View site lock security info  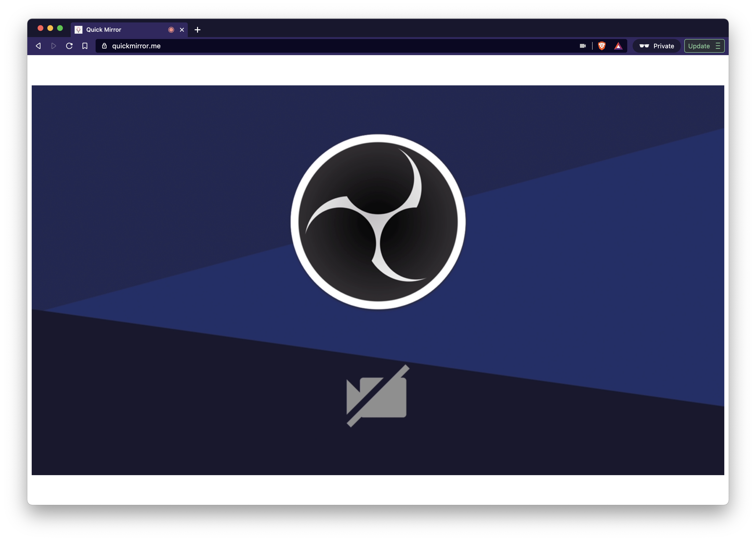click(x=104, y=46)
